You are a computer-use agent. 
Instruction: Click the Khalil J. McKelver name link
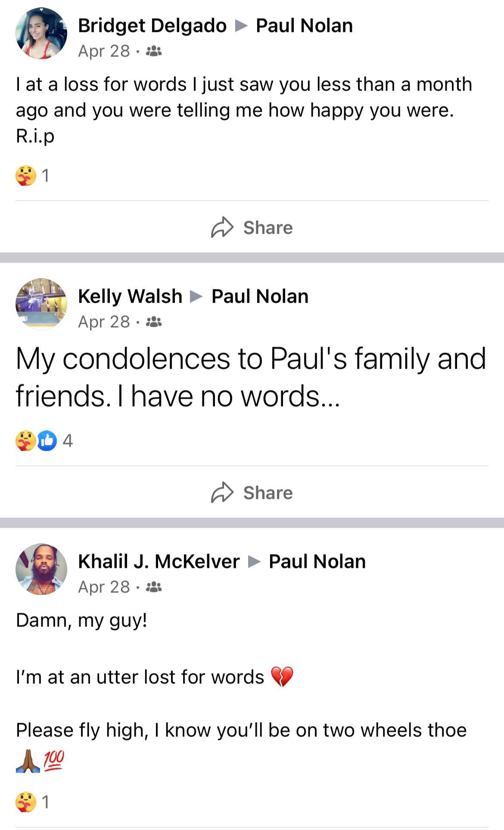159,561
